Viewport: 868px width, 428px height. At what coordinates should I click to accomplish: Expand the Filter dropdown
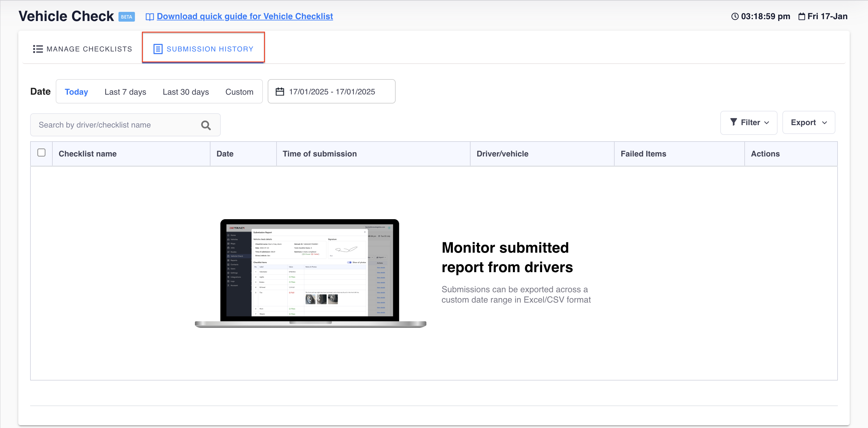coord(749,123)
